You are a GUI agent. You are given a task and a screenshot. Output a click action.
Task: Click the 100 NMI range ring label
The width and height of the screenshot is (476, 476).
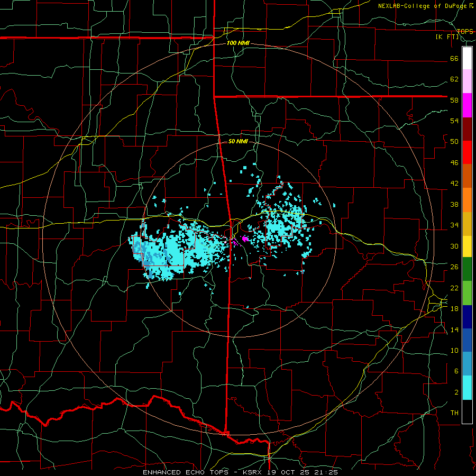click(238, 43)
